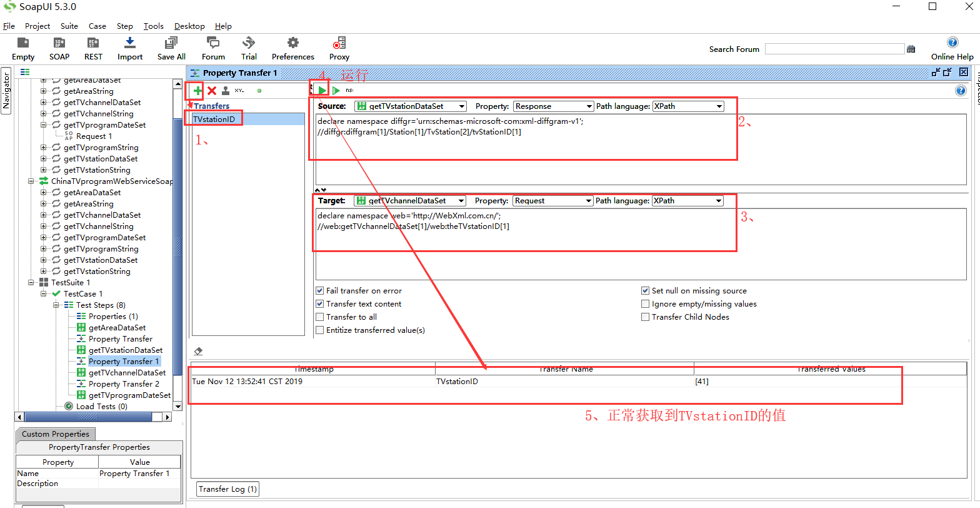The height and width of the screenshot is (508, 980).
Task: Enable Ignore empty/missing values
Action: tap(646, 304)
